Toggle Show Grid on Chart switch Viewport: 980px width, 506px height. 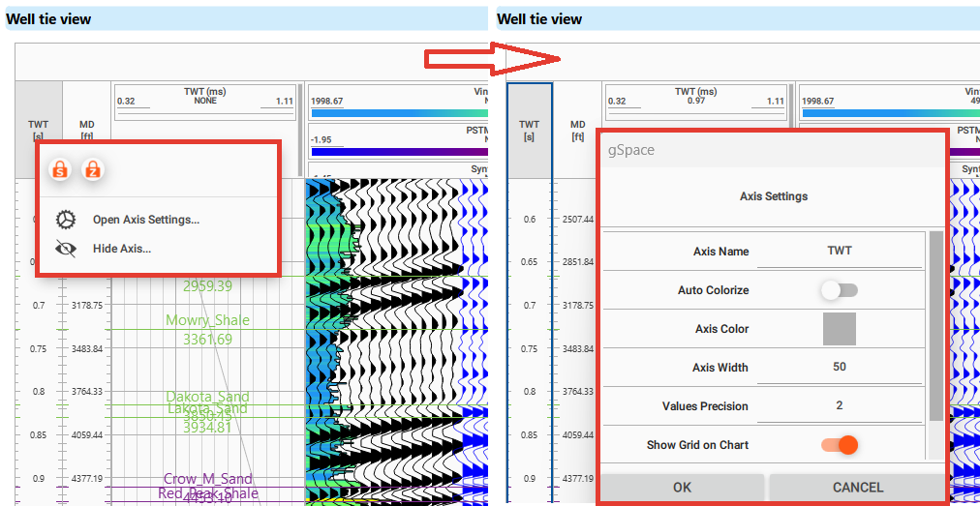pyautogui.click(x=840, y=445)
